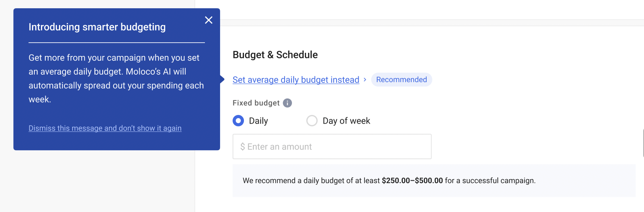The width and height of the screenshot is (644, 212).
Task: Click the dollar sign in the amount field
Action: (x=242, y=147)
